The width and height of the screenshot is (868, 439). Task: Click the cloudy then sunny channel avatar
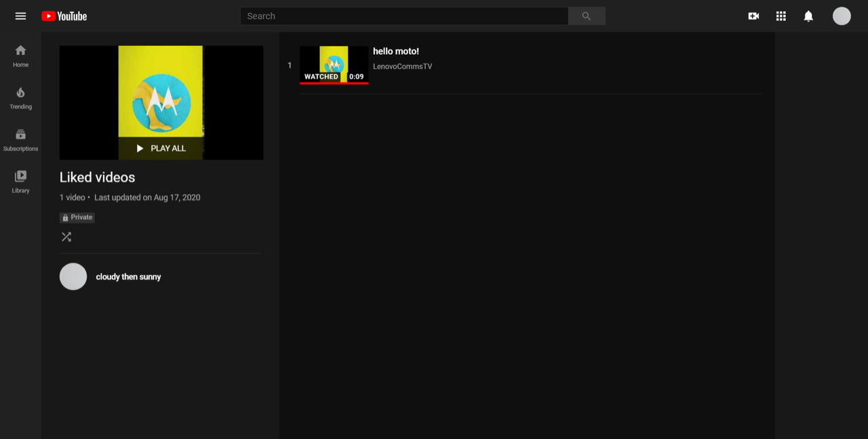tap(73, 276)
